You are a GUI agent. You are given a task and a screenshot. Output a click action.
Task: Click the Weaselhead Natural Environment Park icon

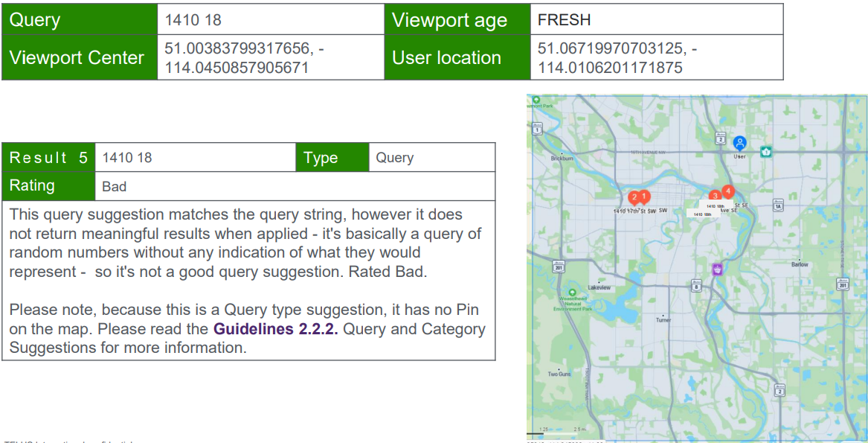[571, 293]
